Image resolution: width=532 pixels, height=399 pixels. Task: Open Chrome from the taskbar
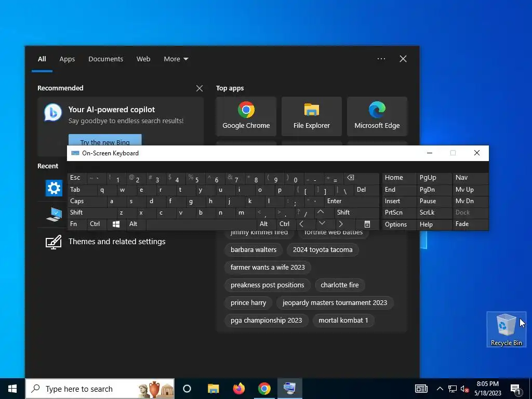(264, 389)
